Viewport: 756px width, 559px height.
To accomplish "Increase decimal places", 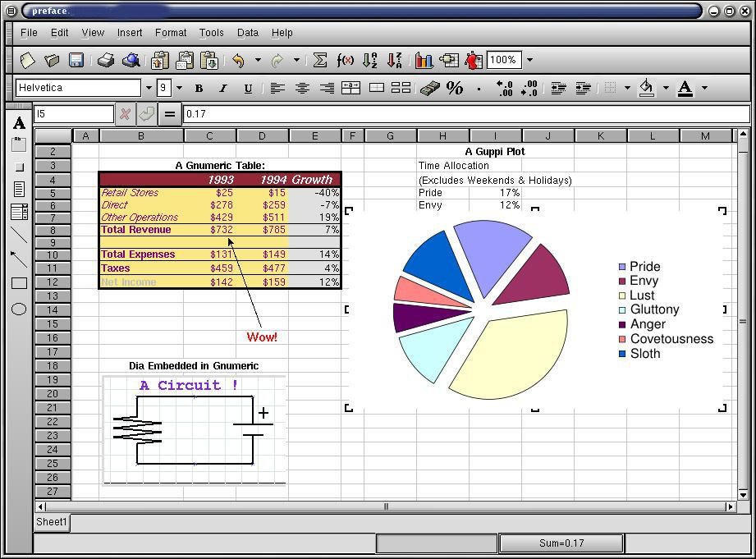I will (x=504, y=89).
